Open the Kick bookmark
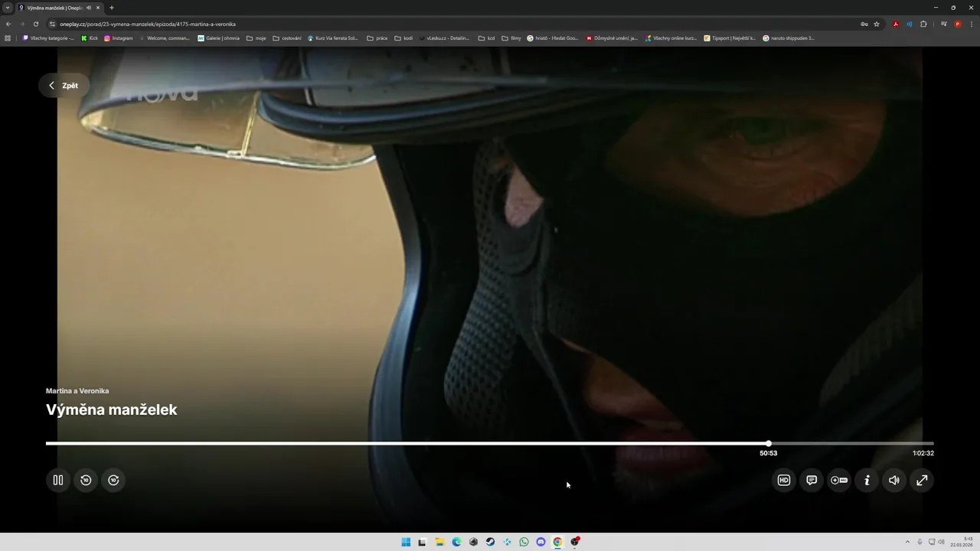Screen dimensions: 980x551 [90, 37]
